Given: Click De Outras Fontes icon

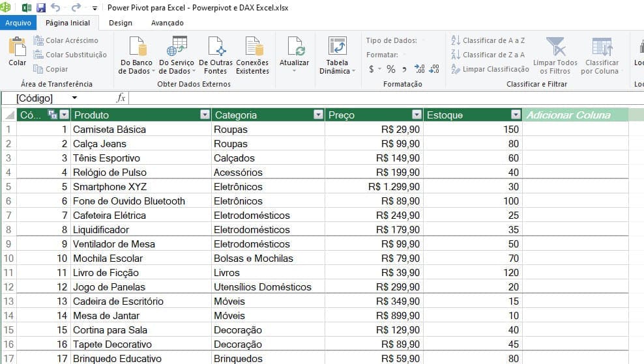Looking at the screenshot, I should pos(216,48).
